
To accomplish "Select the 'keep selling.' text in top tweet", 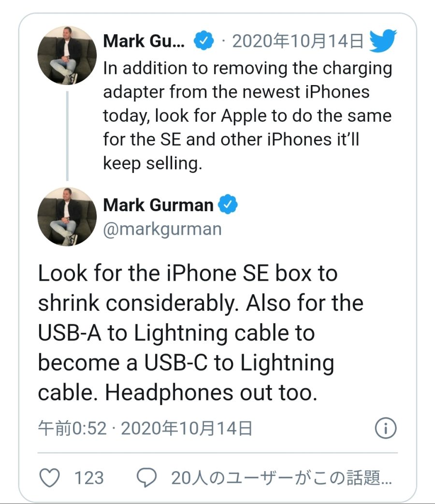I will 152,164.
